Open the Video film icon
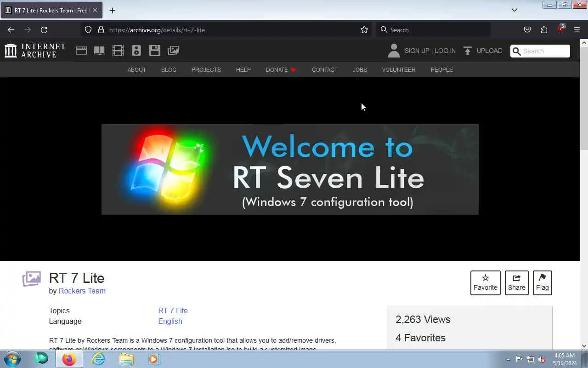This screenshot has width=588, height=368. (x=118, y=51)
